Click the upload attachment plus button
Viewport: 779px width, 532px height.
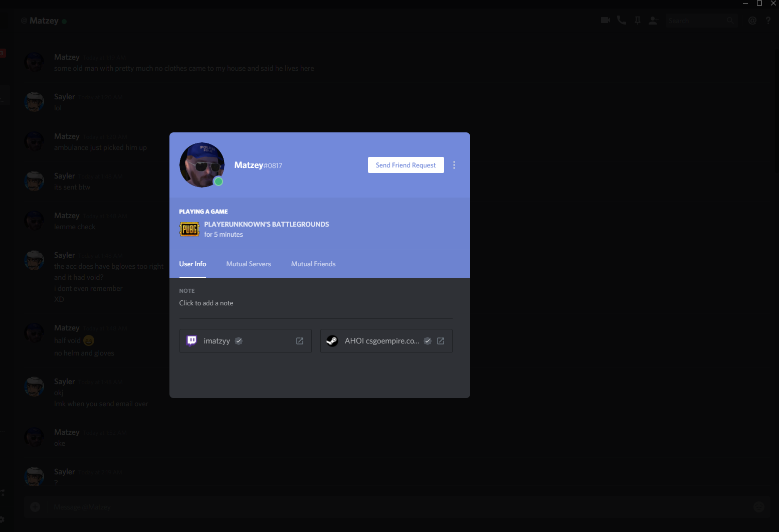[x=35, y=507]
